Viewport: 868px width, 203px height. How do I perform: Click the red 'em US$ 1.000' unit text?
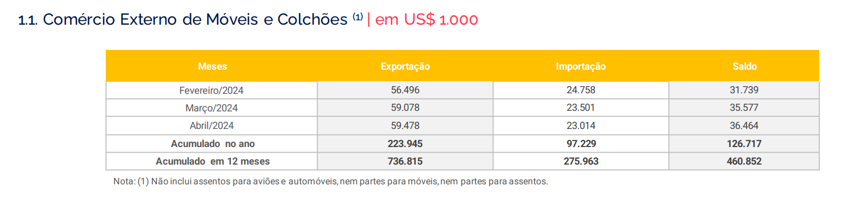click(x=427, y=20)
